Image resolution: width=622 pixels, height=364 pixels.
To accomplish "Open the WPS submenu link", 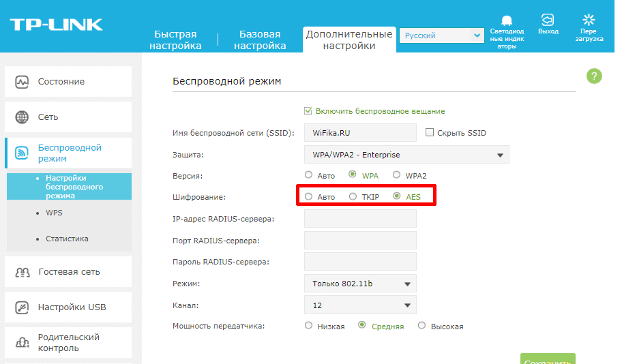I will coord(54,213).
